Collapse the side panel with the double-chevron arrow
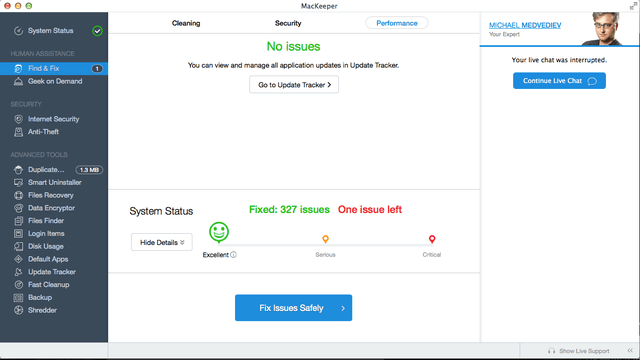Viewport: 640px width, 360px height. [x=630, y=351]
